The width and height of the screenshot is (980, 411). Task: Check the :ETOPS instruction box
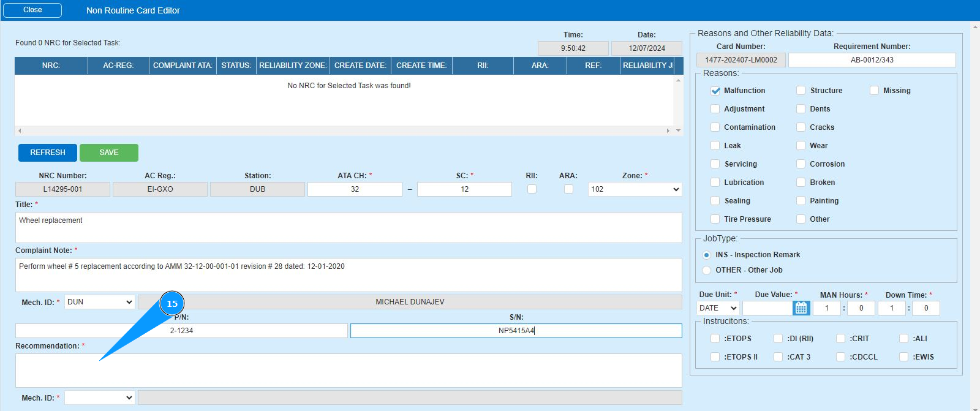(x=715, y=339)
